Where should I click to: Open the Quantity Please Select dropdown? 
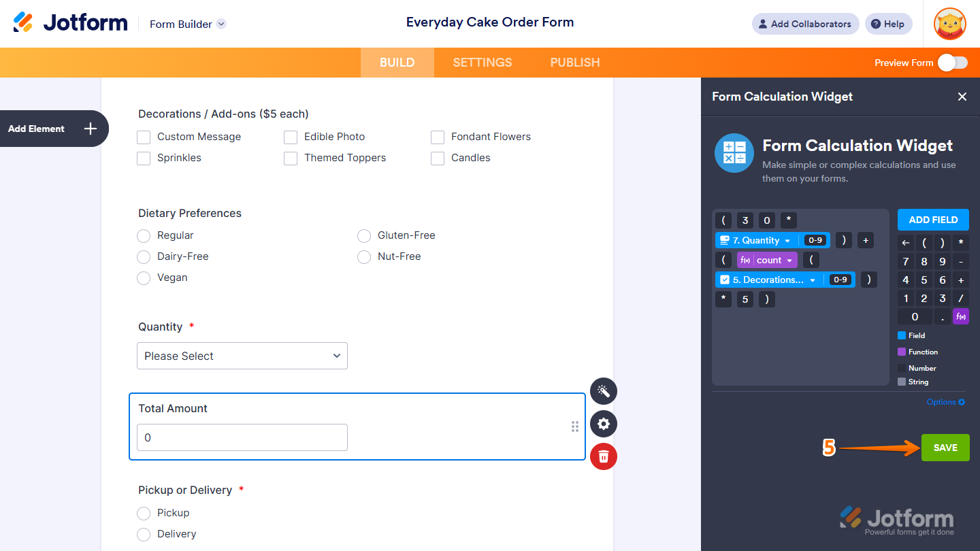point(242,356)
